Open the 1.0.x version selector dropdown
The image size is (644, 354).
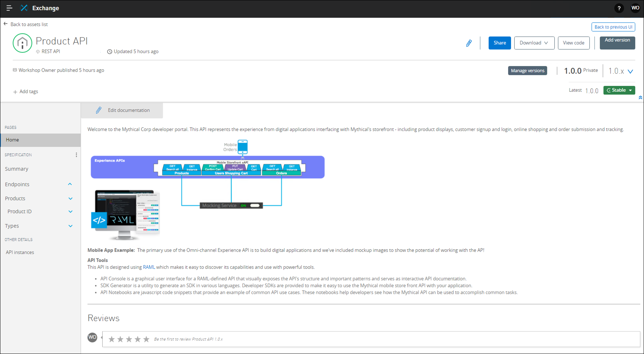click(x=621, y=71)
